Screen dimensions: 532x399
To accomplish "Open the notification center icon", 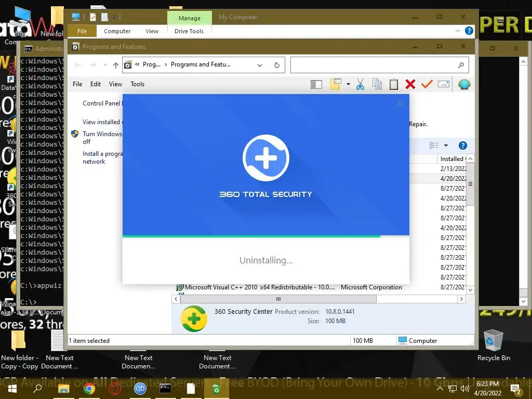I will [x=515, y=389].
